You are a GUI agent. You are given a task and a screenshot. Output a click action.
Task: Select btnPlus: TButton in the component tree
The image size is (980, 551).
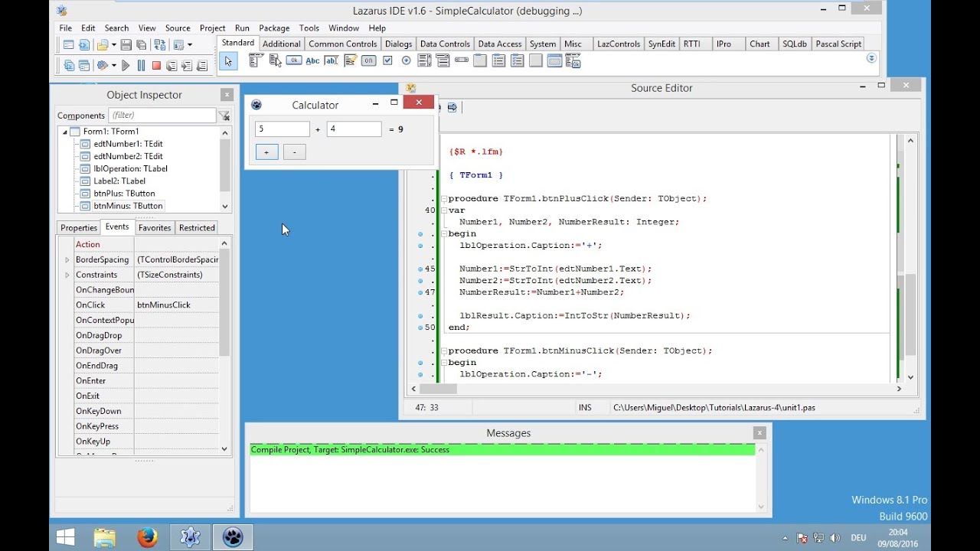pos(124,194)
